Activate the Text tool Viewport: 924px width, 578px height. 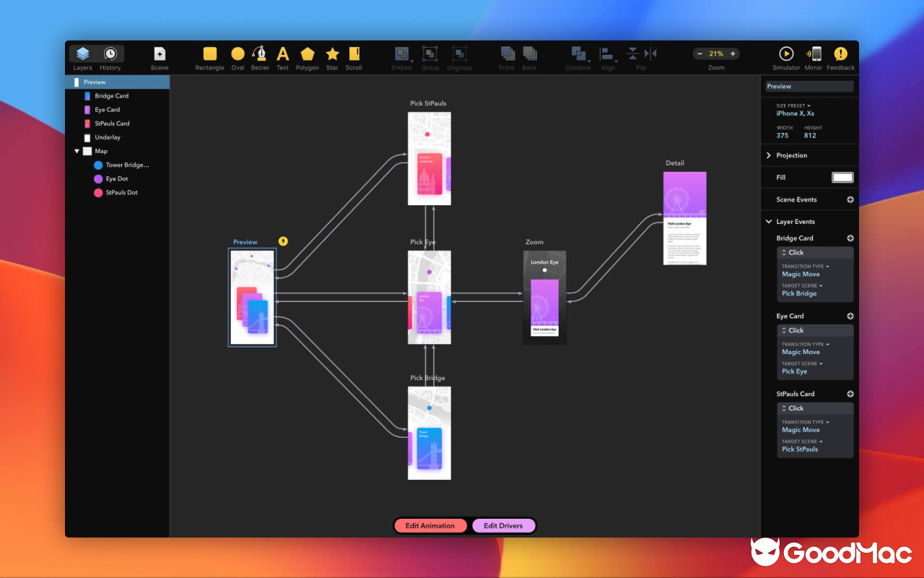[282, 54]
